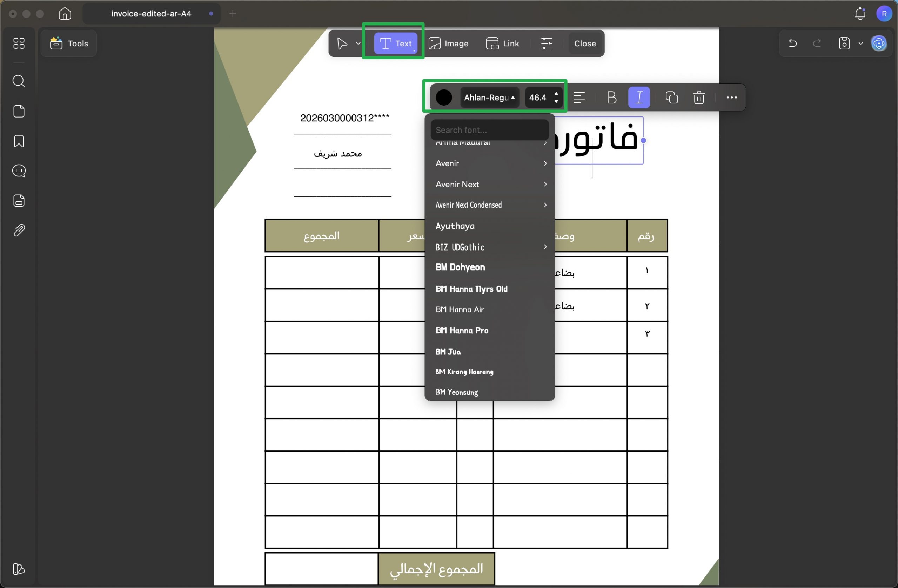Screen dimensions: 898x588
Task: Activate the Text editing tool
Action: coord(395,44)
